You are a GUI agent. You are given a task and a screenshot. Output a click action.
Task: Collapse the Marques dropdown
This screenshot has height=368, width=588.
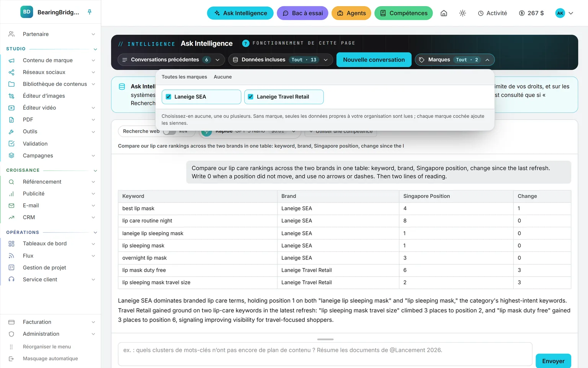coord(455,60)
